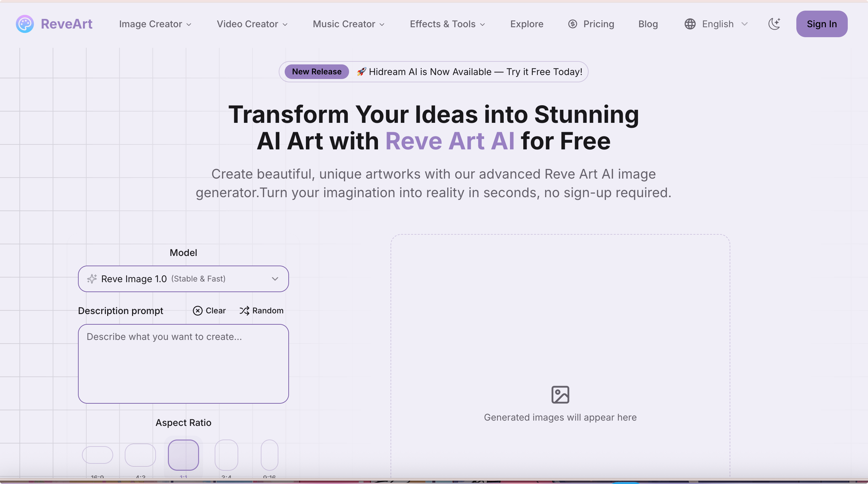
Task: Expand the Music Creator menu
Action: click(x=348, y=24)
